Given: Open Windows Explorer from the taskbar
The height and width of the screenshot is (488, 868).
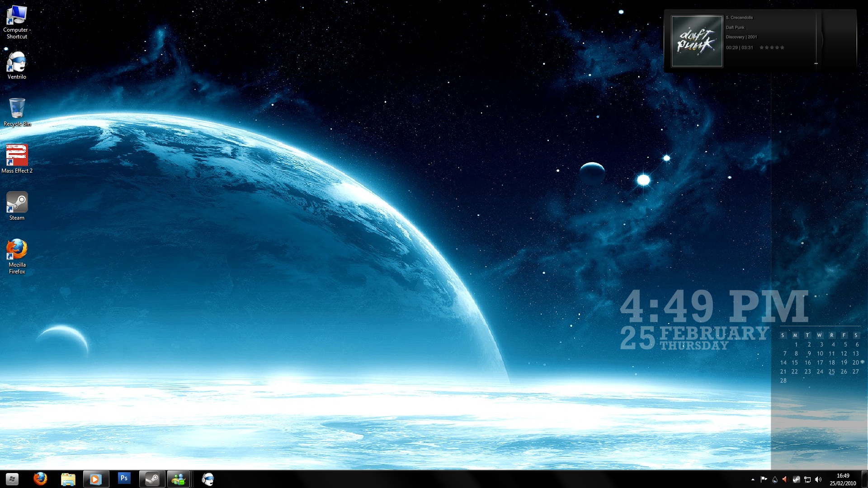Looking at the screenshot, I should tap(68, 479).
